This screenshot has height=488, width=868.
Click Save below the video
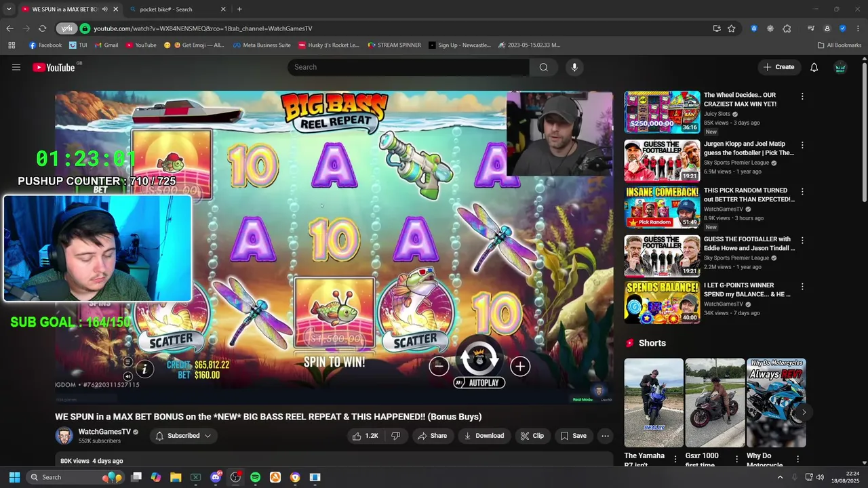[x=573, y=436]
